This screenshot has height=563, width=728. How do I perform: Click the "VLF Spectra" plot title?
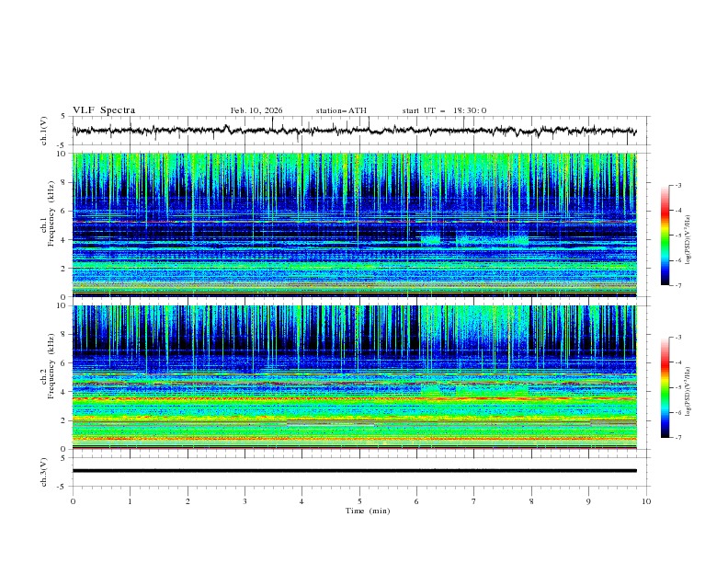point(104,110)
